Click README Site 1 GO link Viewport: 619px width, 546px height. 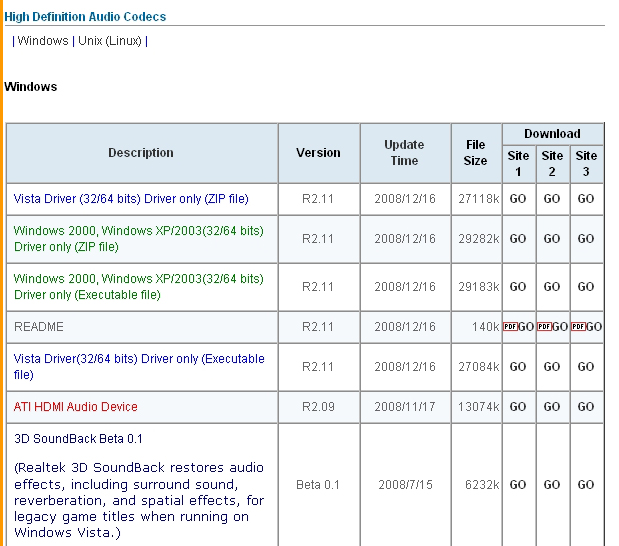tap(526, 326)
